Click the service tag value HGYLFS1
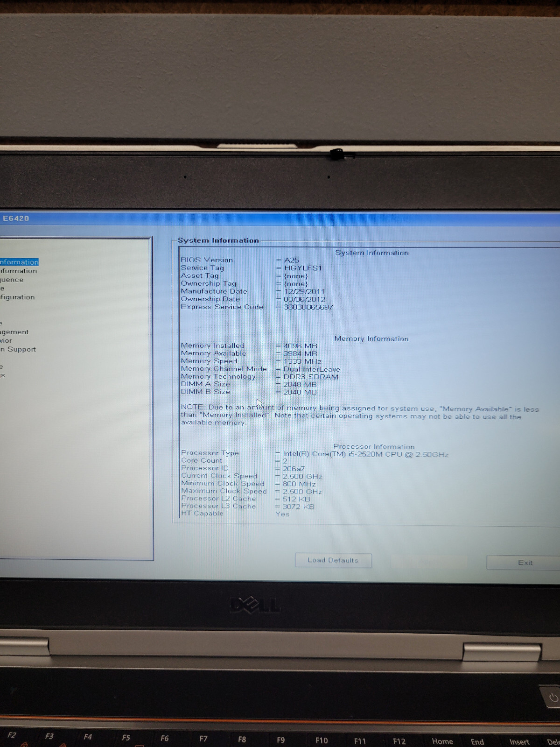This screenshot has width=560, height=747. pos(303,268)
